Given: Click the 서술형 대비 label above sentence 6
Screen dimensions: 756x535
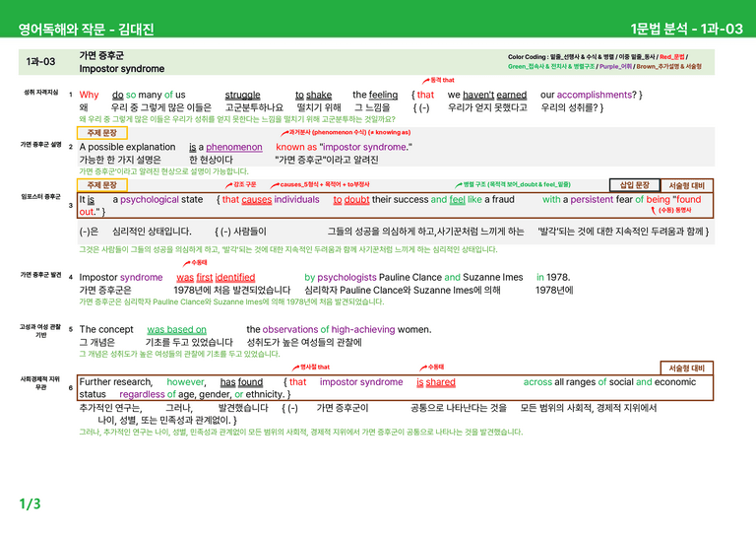Looking at the screenshot, I should pyautogui.click(x=686, y=368).
